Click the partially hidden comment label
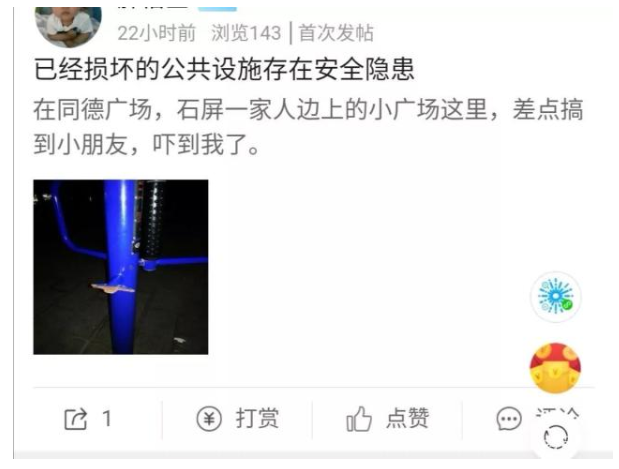619x469 pixels. (557, 413)
